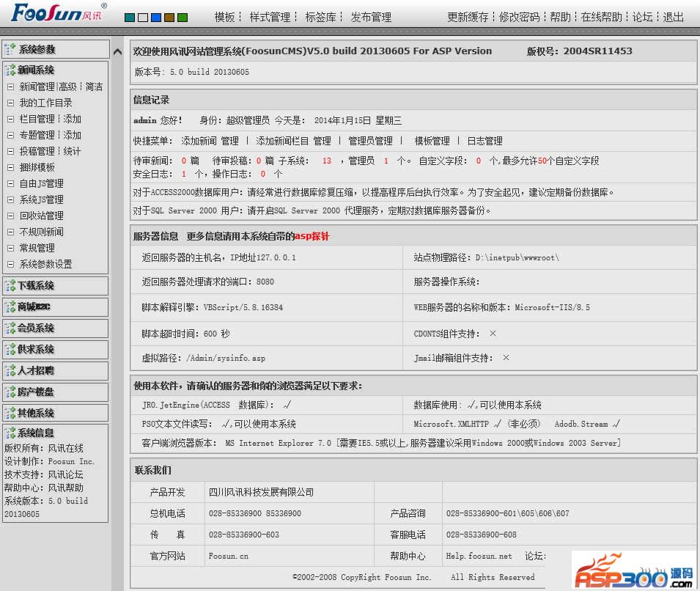Collapse the sidebar with the up arrow
700x591 pixels.
pos(118,52)
